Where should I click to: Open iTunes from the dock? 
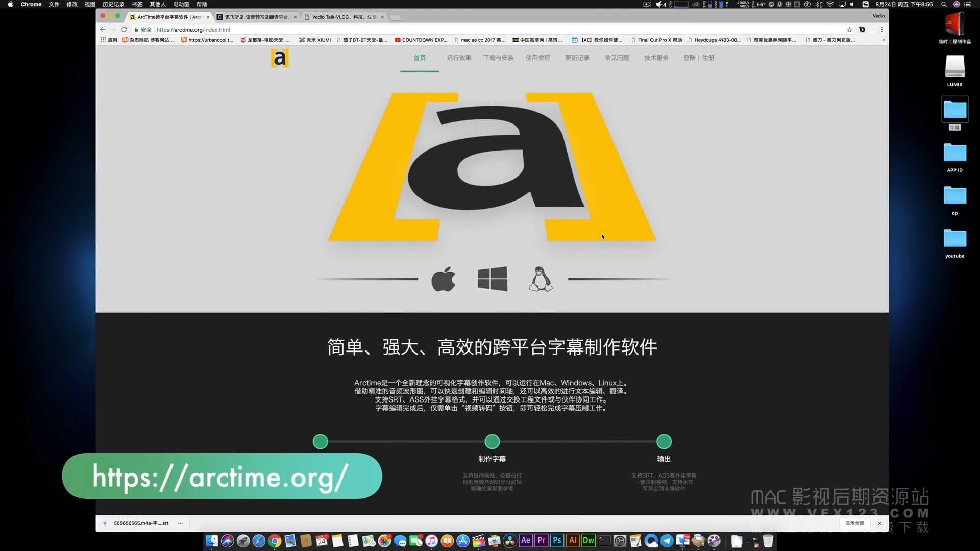click(x=431, y=541)
